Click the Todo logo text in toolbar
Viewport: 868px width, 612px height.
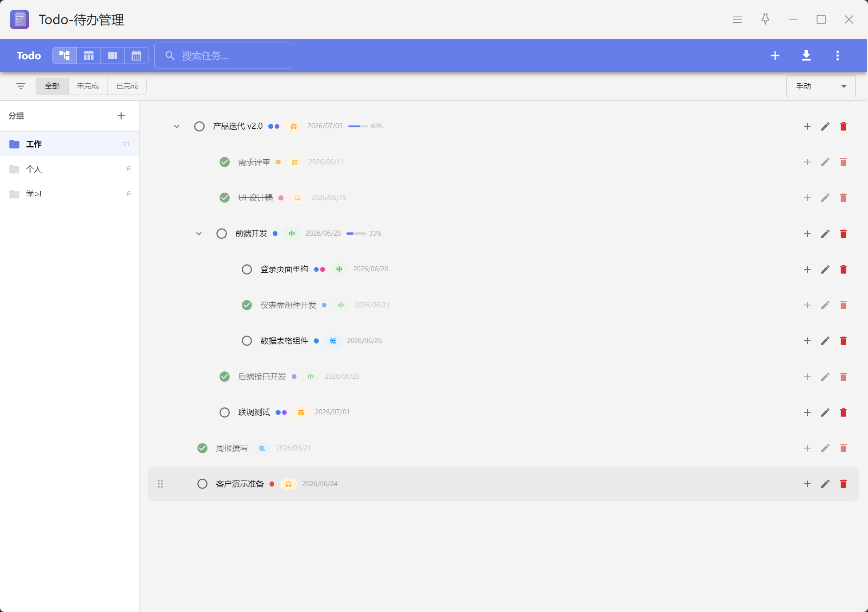[29, 56]
